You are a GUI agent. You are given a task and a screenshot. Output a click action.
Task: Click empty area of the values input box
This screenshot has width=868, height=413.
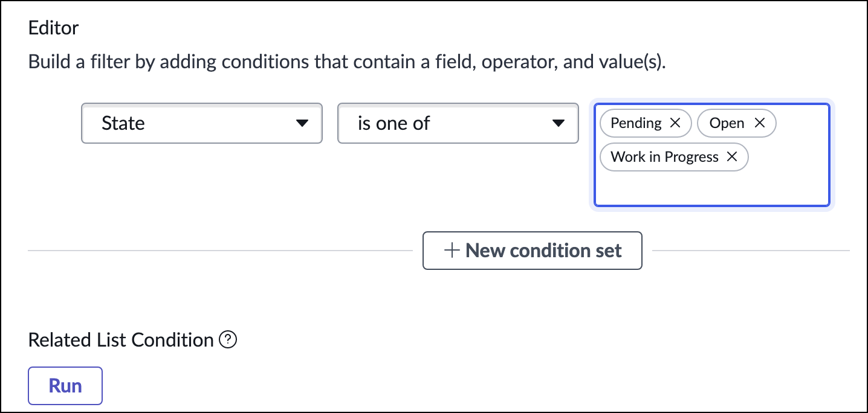(711, 188)
